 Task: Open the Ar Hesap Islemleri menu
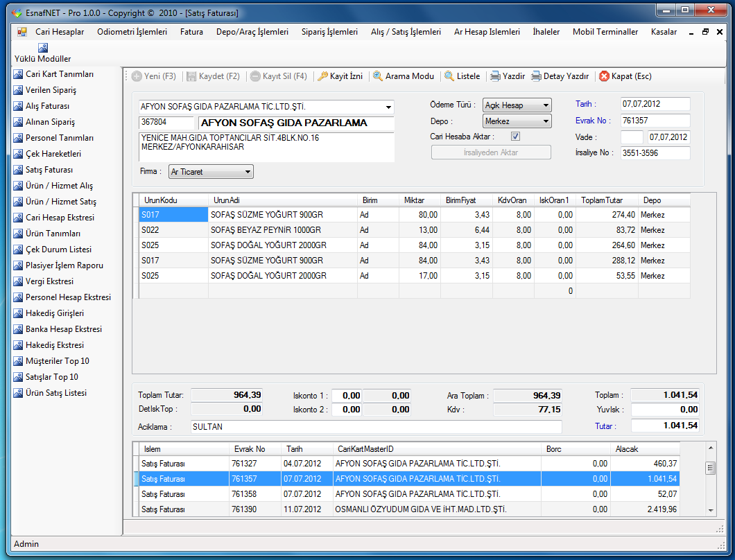(x=487, y=32)
